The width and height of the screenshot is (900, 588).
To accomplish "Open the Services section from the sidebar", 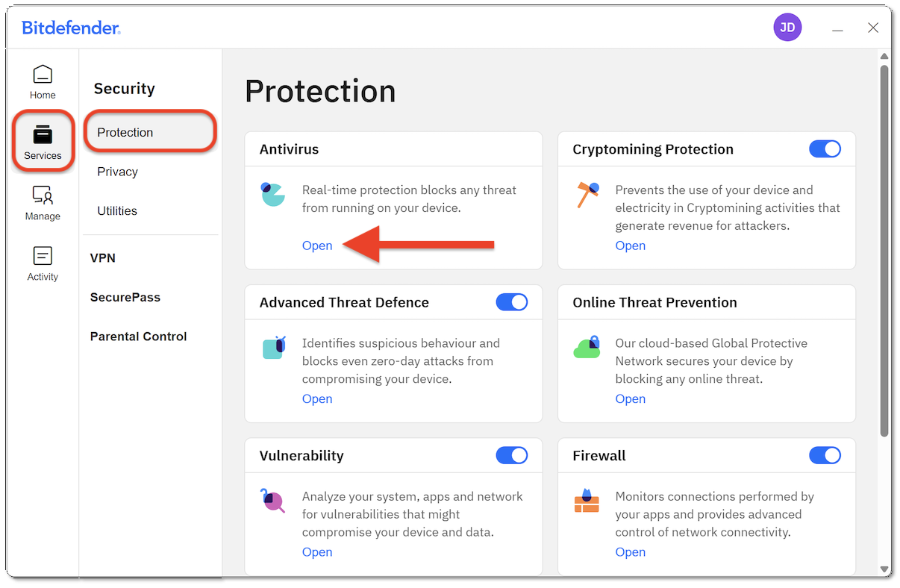I will (43, 140).
